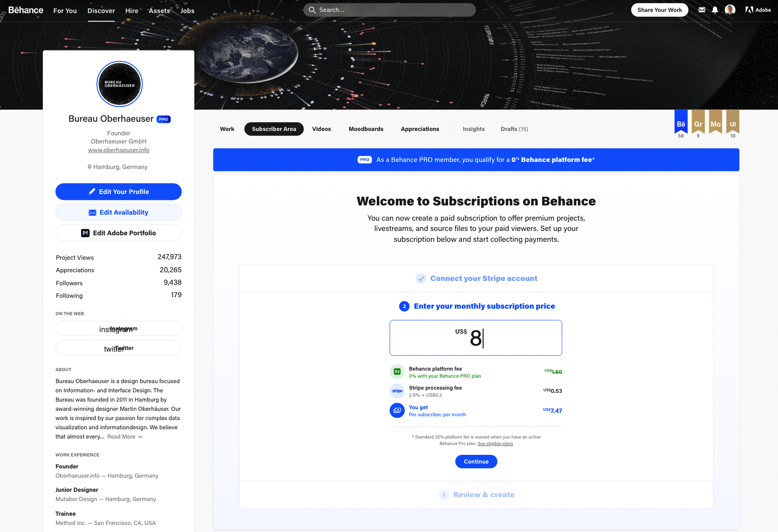
Task: Click the Behance logo
Action: coord(26,10)
